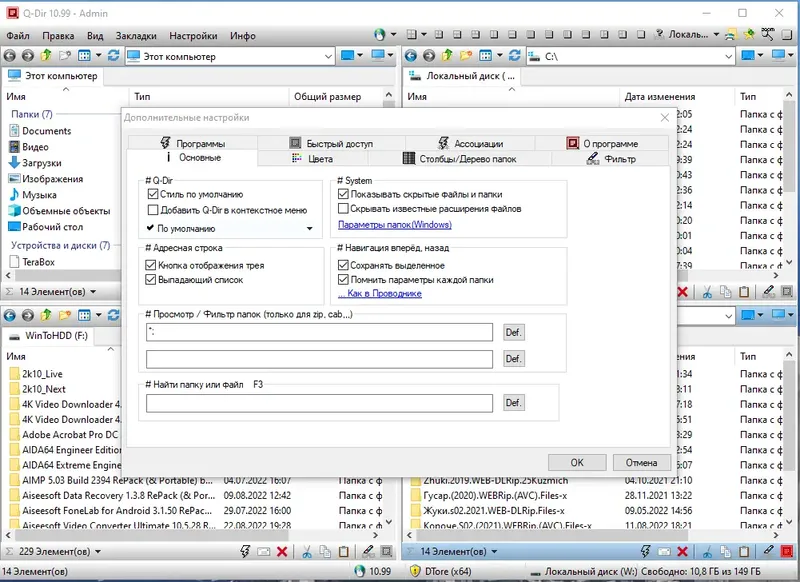This screenshot has width=800, height=582.
Task: Refresh the top-left pane
Action: click(x=113, y=56)
